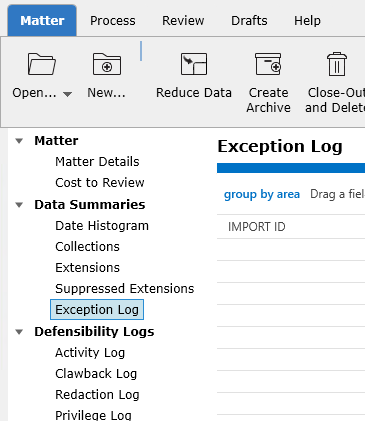Click the Close-Out and Delete label

click(x=335, y=100)
